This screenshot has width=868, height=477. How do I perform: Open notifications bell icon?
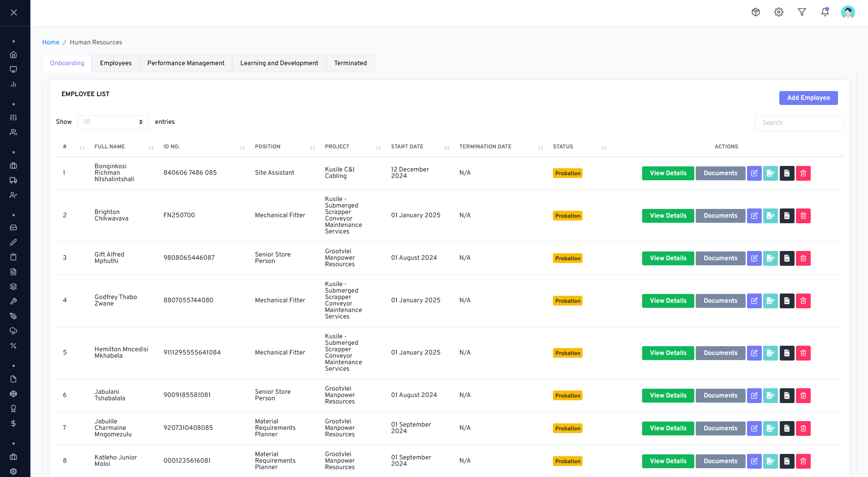tap(825, 12)
